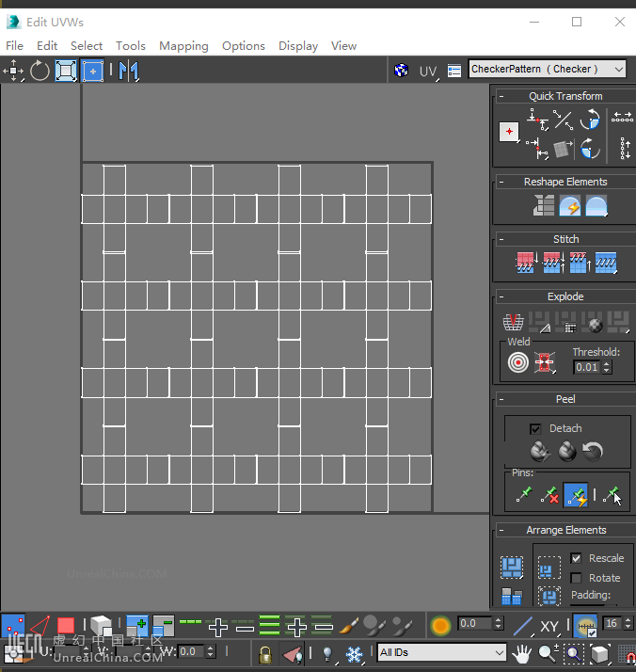Open the Display menu
636x672 pixels.
click(298, 46)
